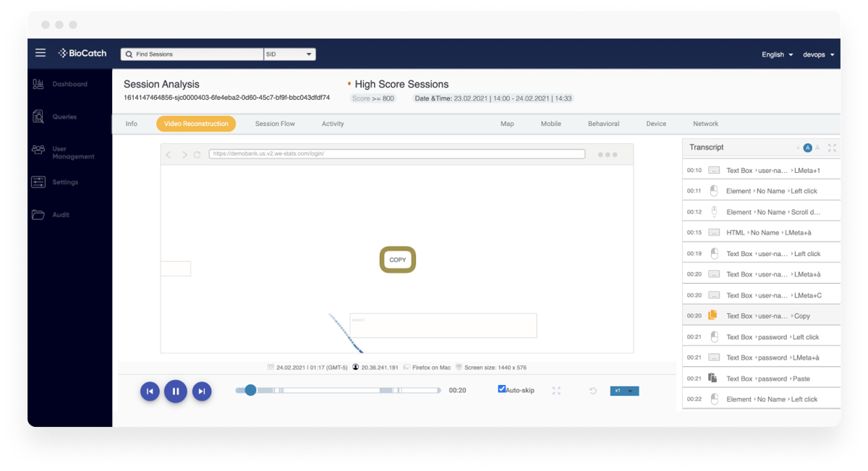This screenshot has height=471, width=868.
Task: Open the Dashboard sidebar icon
Action: 38,84
